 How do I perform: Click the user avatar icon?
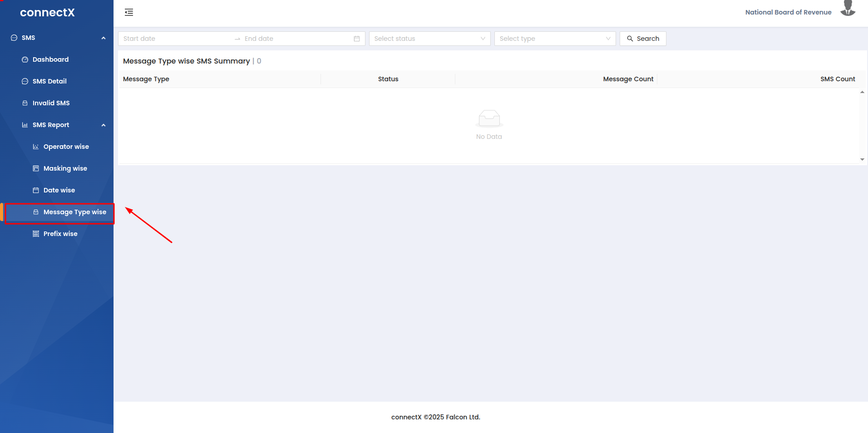[x=847, y=9]
